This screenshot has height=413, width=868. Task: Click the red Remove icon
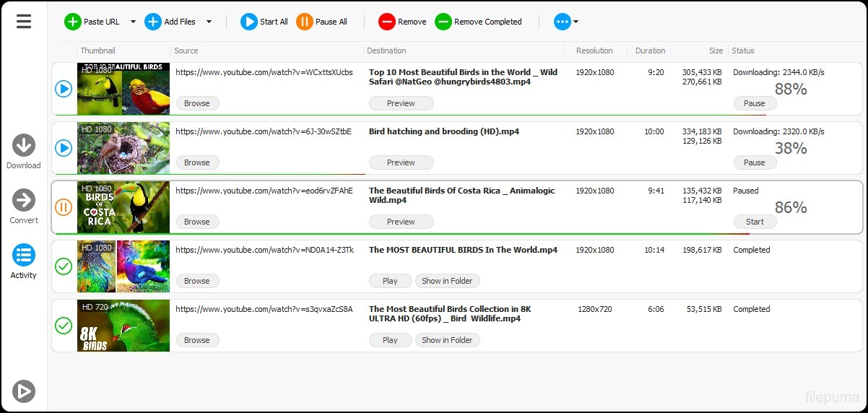[387, 22]
